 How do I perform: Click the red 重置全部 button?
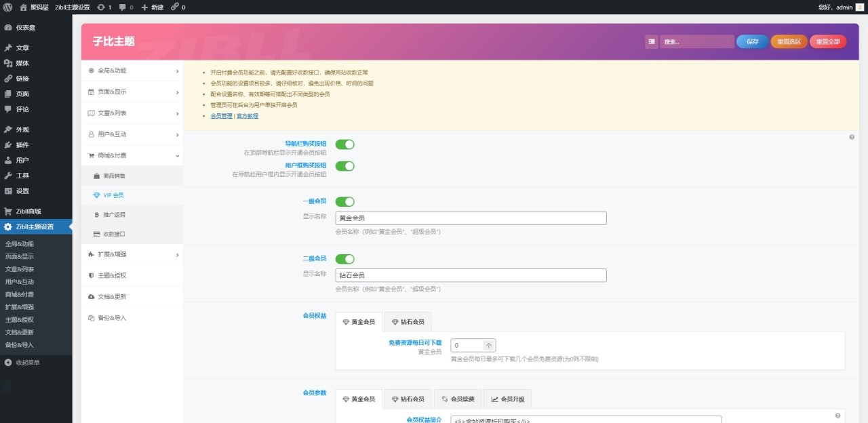pyautogui.click(x=828, y=41)
